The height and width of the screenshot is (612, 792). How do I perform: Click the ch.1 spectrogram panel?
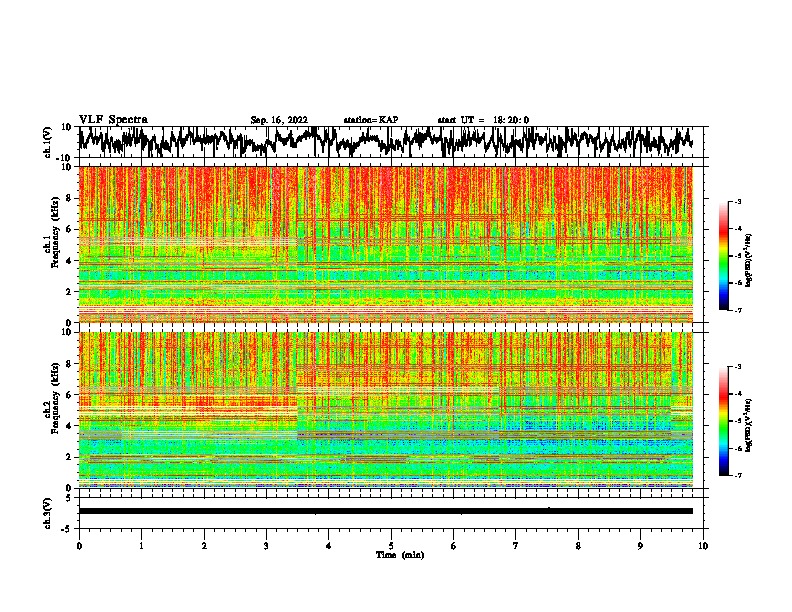[x=385, y=244]
